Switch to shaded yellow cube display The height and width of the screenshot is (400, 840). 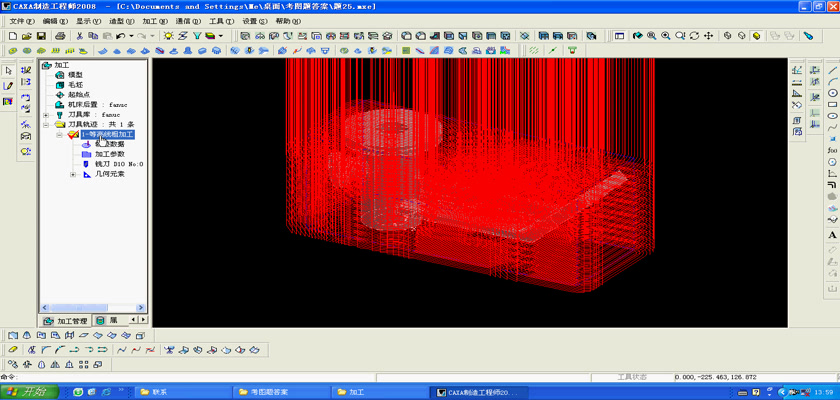click(x=756, y=36)
